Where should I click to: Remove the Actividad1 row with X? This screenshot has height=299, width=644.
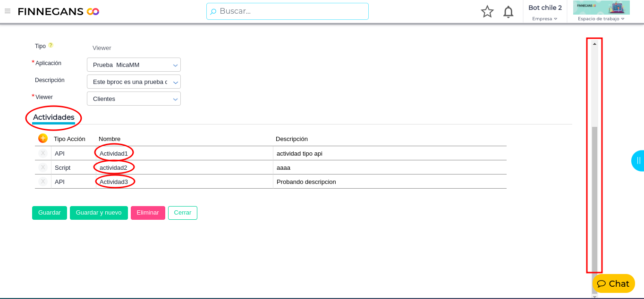tap(43, 153)
